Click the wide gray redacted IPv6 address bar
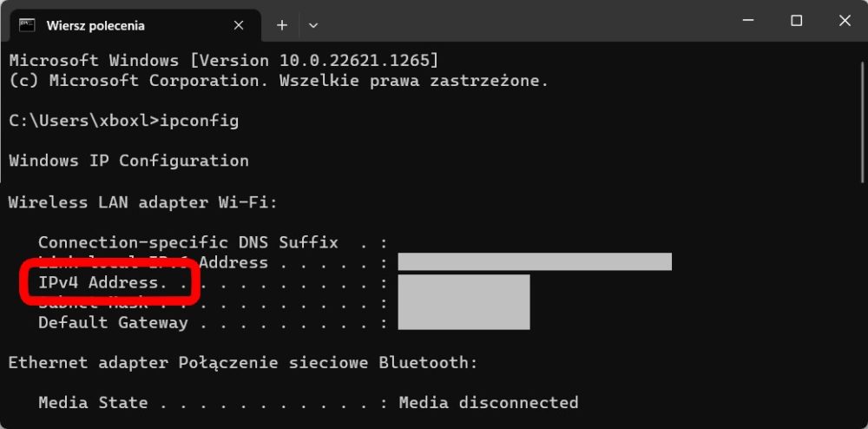 pyautogui.click(x=535, y=261)
